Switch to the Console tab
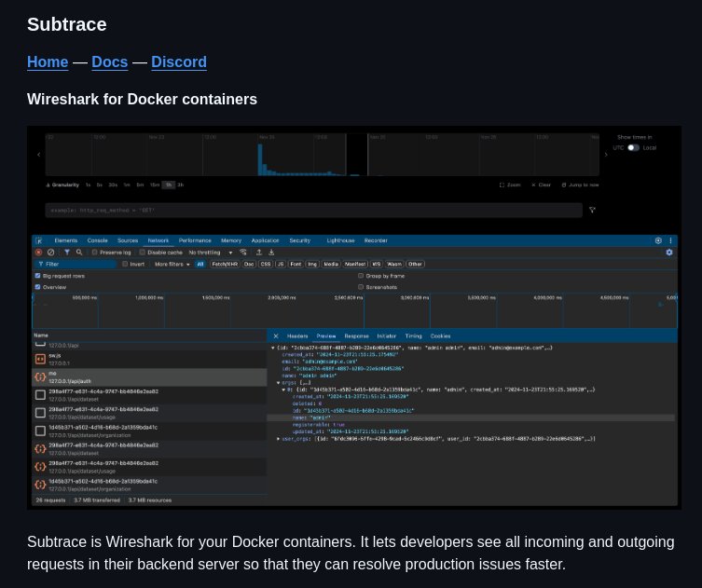Screen dimensions: 702x588 [x=98, y=240]
